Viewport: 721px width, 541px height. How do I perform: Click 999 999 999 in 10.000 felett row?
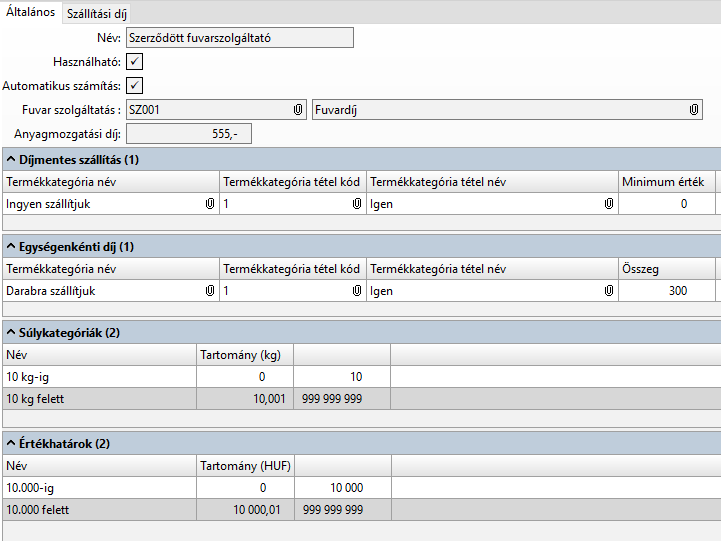tap(343, 509)
